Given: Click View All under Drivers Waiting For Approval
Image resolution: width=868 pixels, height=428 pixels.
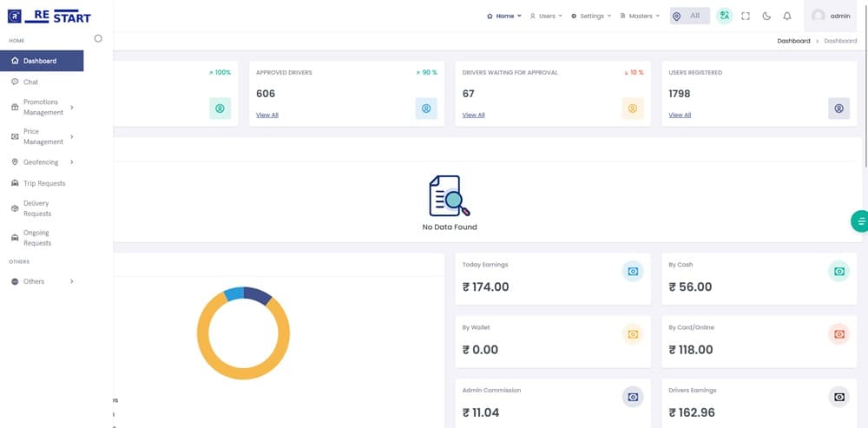Looking at the screenshot, I should click(x=473, y=115).
